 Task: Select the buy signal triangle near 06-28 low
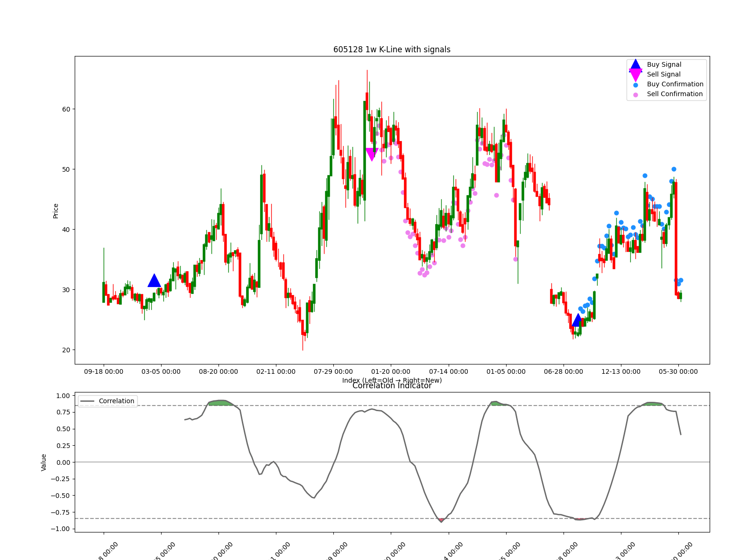click(578, 320)
